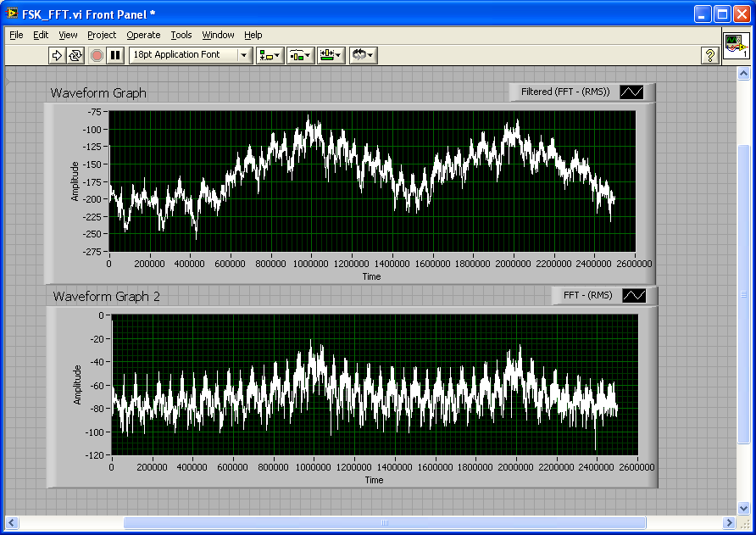This screenshot has width=756, height=535.
Task: Start Run Continuously mode
Action: click(75, 55)
